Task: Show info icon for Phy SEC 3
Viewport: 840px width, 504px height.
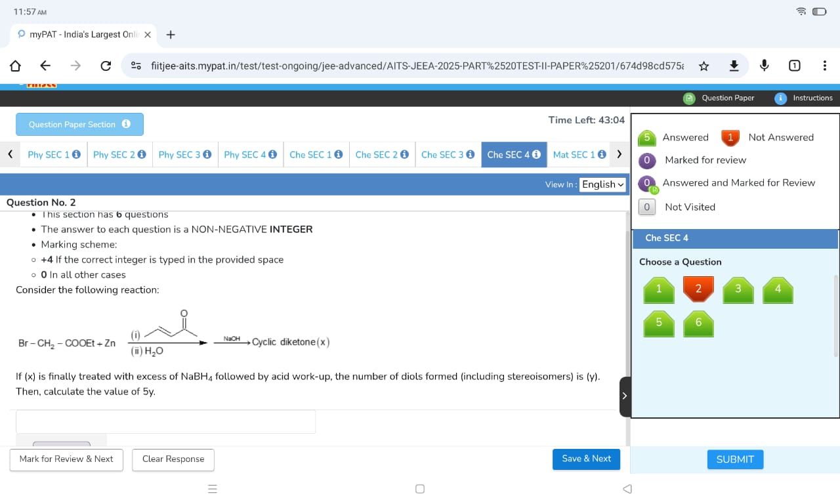Action: click(x=207, y=154)
